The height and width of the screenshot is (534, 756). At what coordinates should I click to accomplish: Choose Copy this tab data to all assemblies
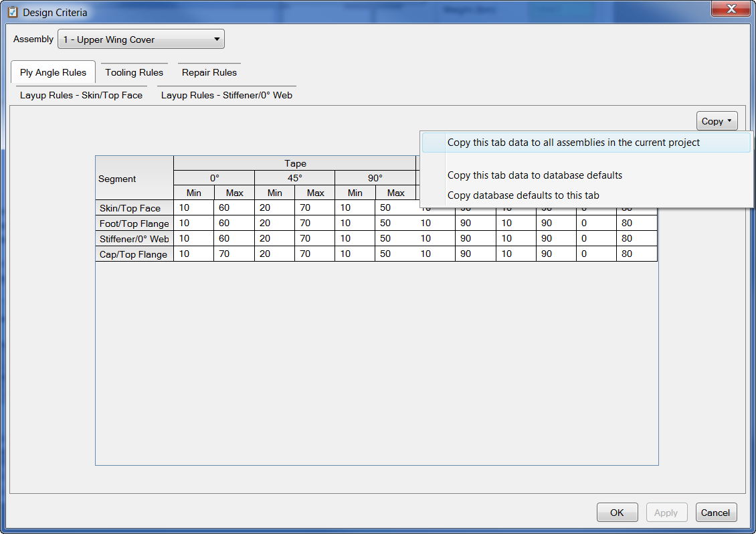pyautogui.click(x=573, y=143)
